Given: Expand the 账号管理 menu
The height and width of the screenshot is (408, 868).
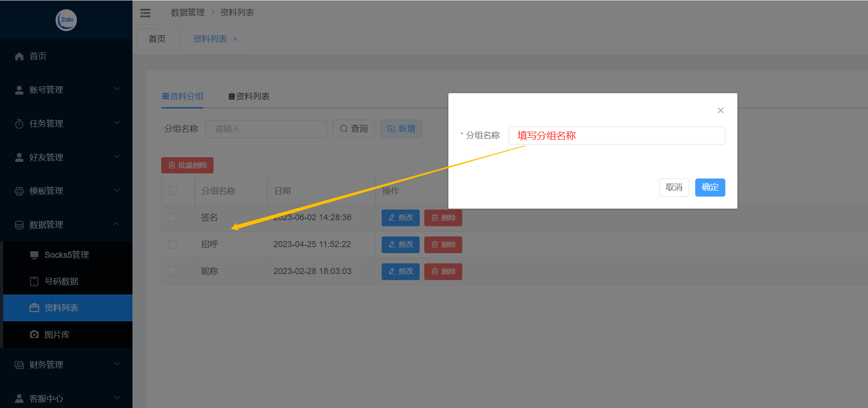Looking at the screenshot, I should pos(66,90).
